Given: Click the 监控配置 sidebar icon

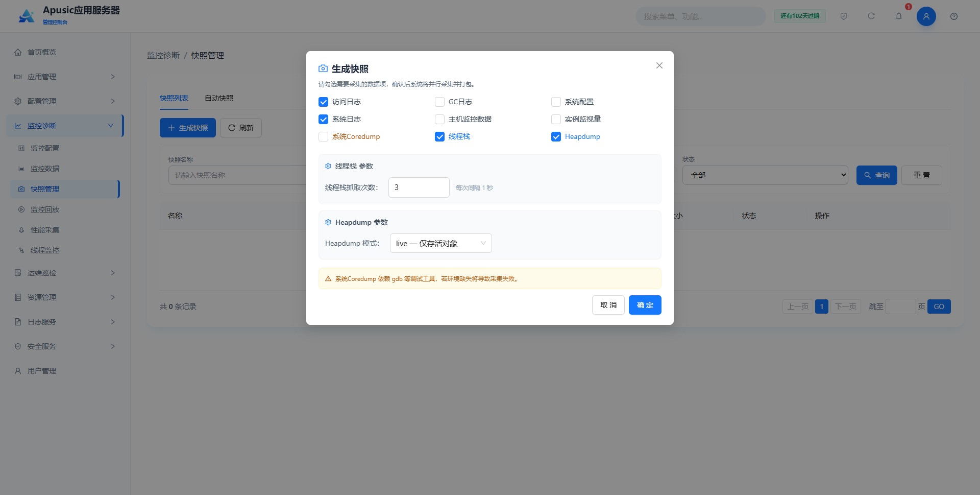Looking at the screenshot, I should coord(21,148).
